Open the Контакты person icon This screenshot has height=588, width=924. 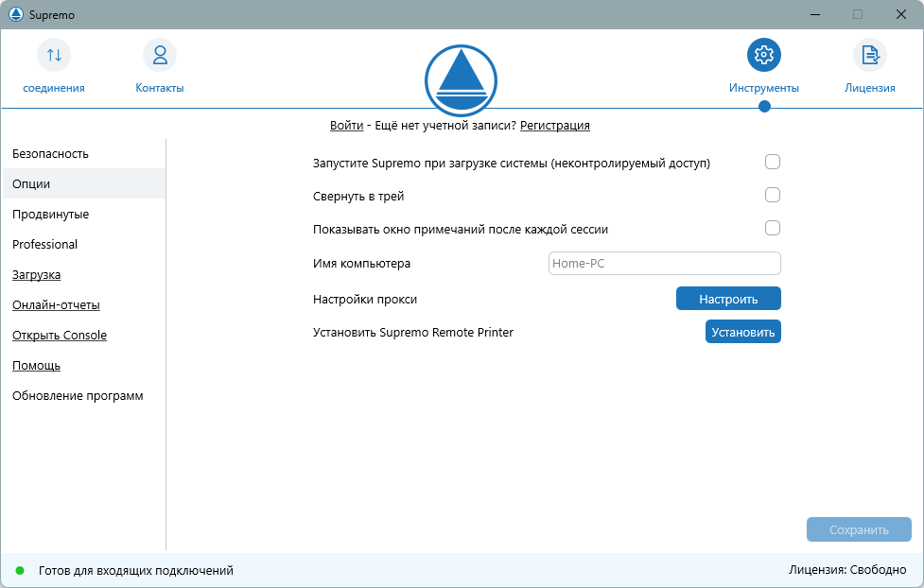[160, 55]
